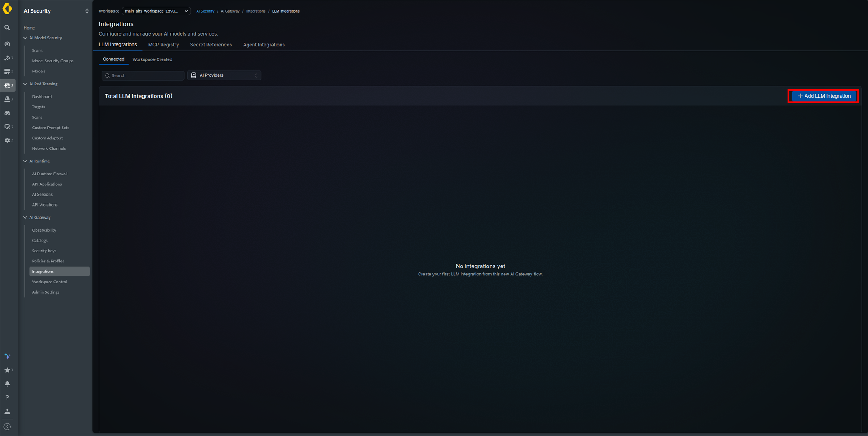This screenshot has height=436, width=868.
Task: Open Custom Prompt Sets in sidebar
Action: point(51,128)
